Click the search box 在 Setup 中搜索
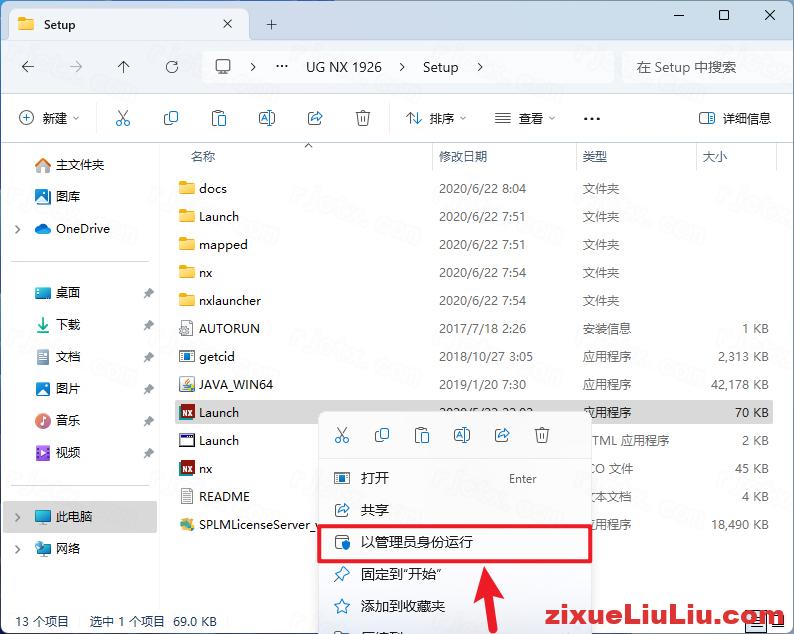 tap(705, 67)
